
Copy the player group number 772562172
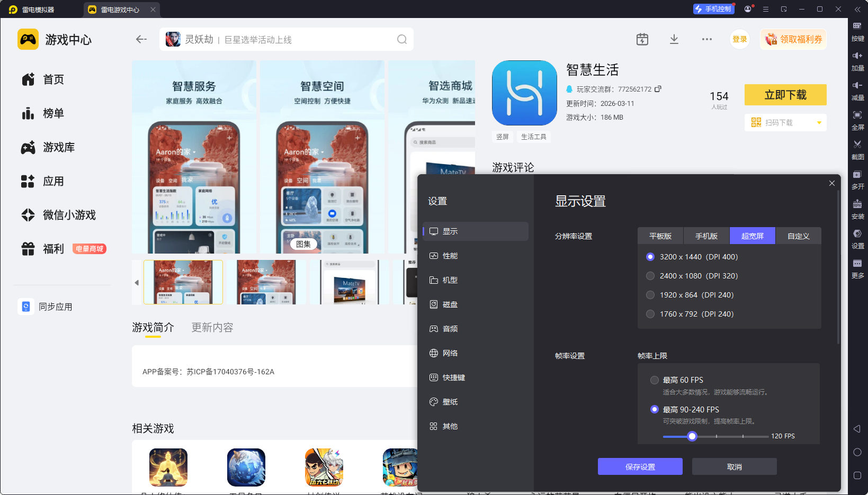point(658,89)
